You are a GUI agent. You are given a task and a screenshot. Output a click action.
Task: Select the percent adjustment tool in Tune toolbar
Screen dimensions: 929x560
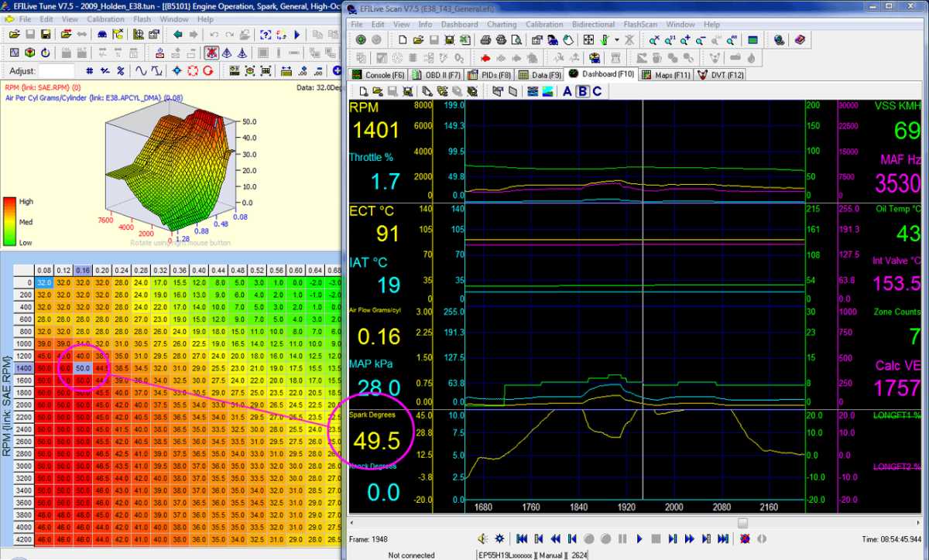click(x=120, y=71)
